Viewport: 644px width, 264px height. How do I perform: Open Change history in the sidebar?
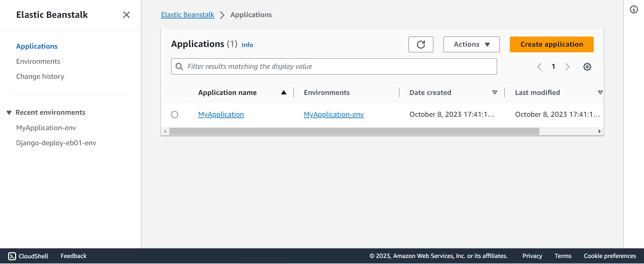click(40, 76)
